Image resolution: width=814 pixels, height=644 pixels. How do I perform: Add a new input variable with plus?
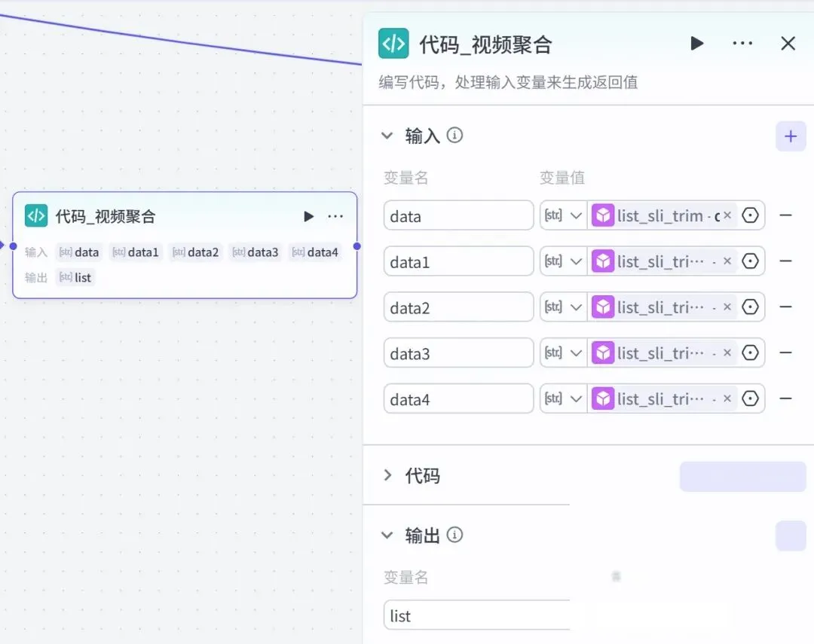(x=791, y=136)
